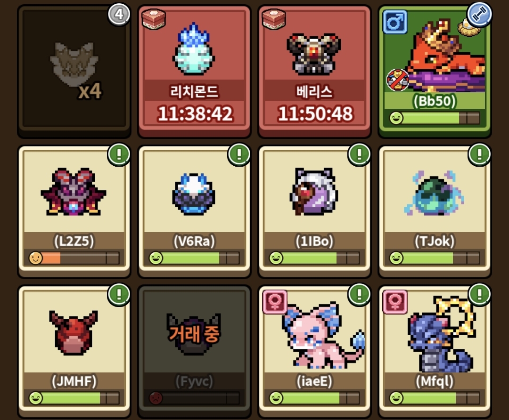509x420 pixels.
Task: Click the cake icon on 베리스 card
Action: (274, 19)
